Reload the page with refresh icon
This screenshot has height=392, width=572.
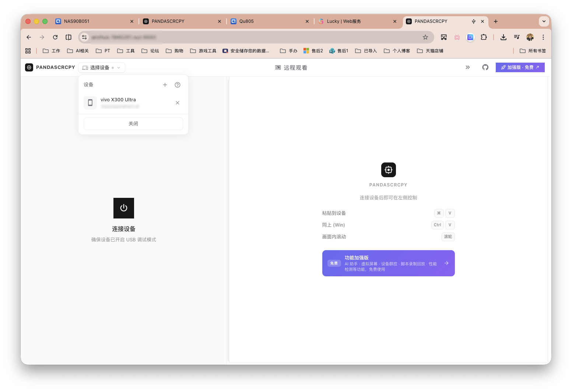tap(55, 37)
